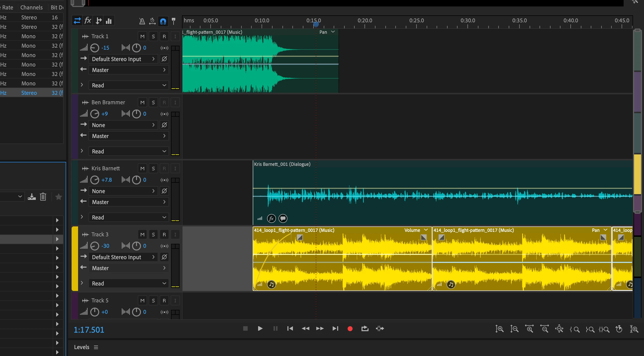Screen dimensions: 644x356
Task: Mute Track 1 with its M button
Action: point(142,36)
